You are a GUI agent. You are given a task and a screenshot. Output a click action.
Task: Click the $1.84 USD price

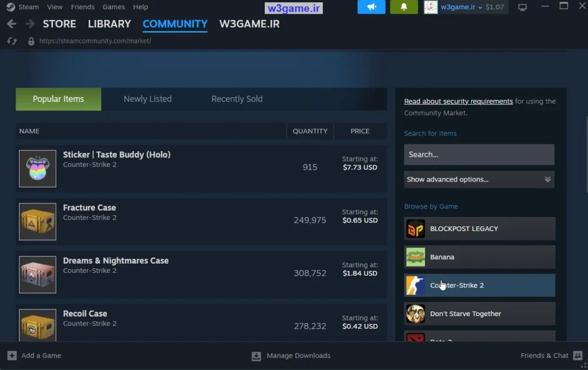pyautogui.click(x=360, y=273)
